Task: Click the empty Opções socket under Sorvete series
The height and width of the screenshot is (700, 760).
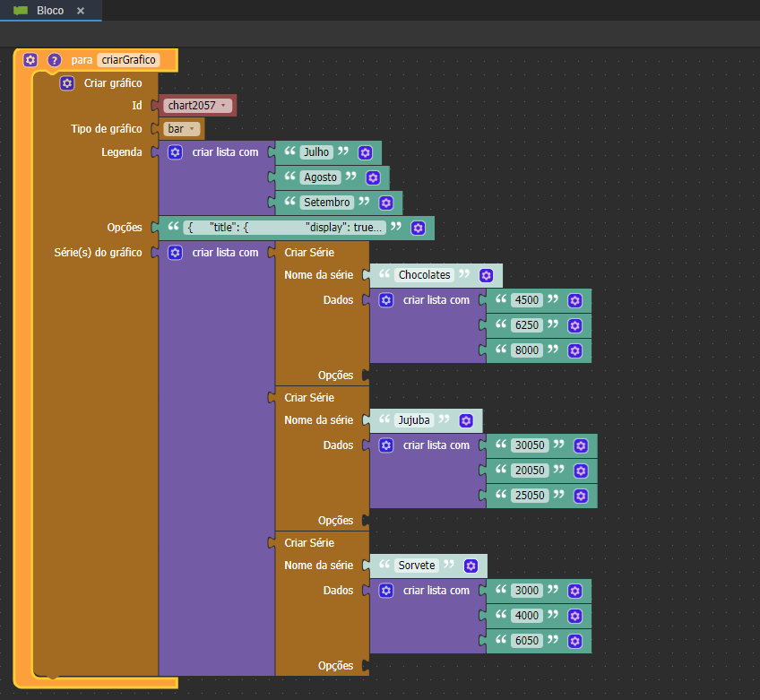Action: pyautogui.click(x=366, y=666)
